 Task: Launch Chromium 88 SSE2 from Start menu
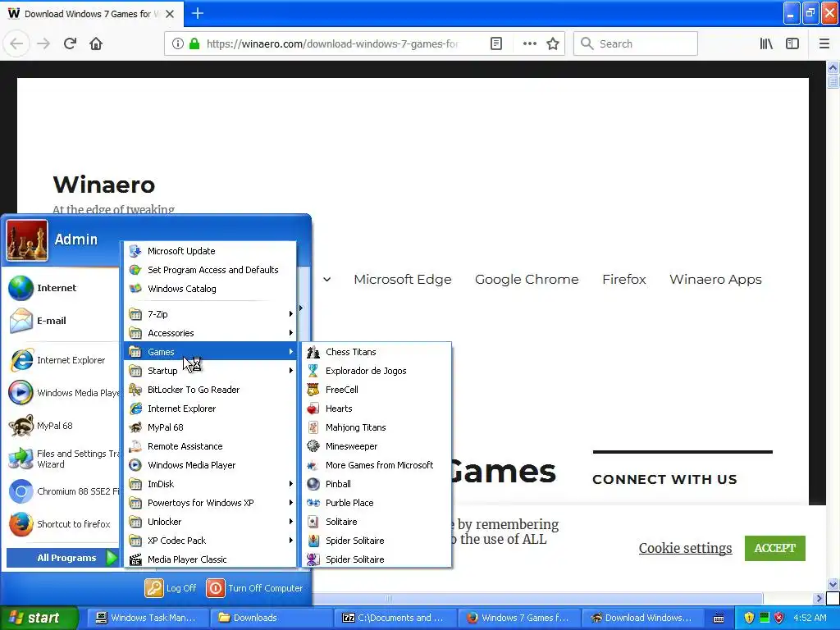point(62,491)
